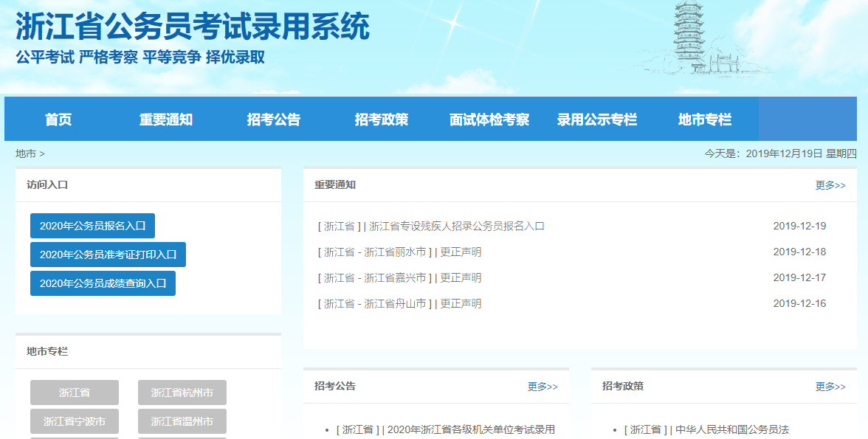
Task: Open the 首页 navigation tab
Action: click(58, 120)
